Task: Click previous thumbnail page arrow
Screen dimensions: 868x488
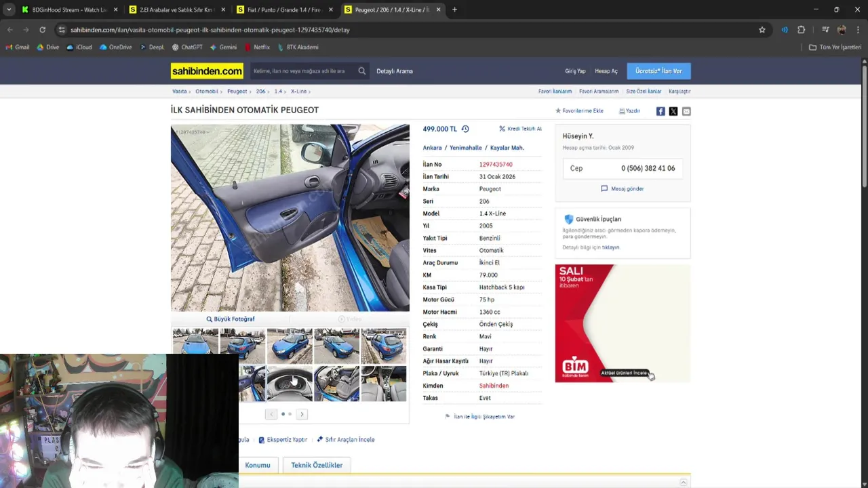Action: tap(271, 414)
